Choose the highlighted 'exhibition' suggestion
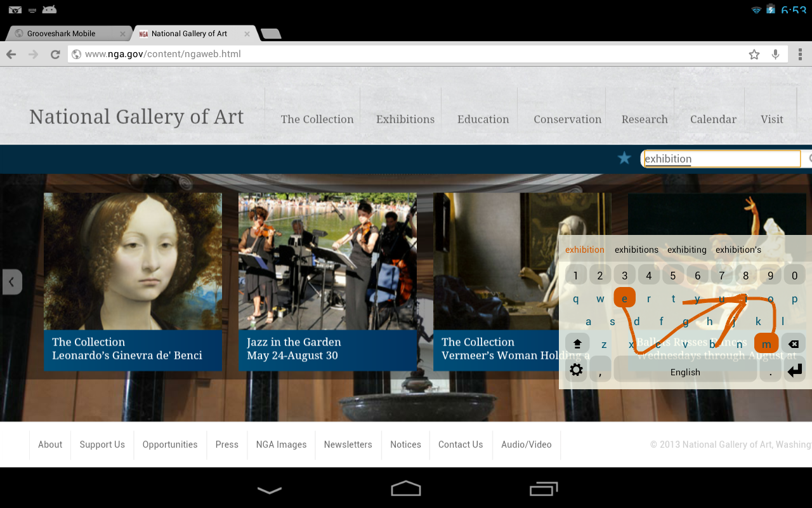 pos(585,250)
